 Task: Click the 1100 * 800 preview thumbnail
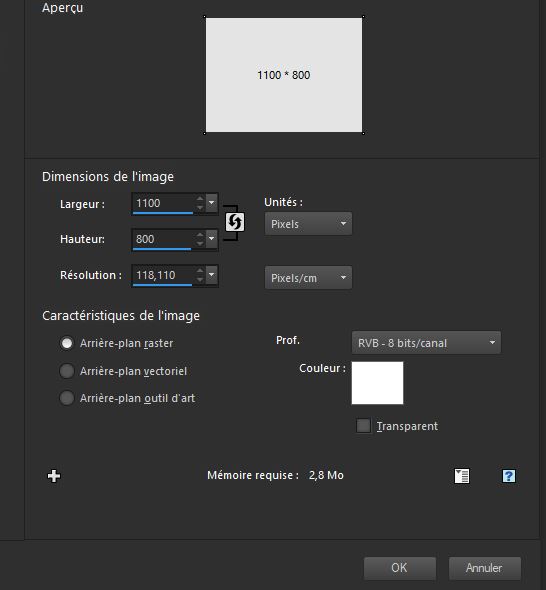[x=284, y=75]
